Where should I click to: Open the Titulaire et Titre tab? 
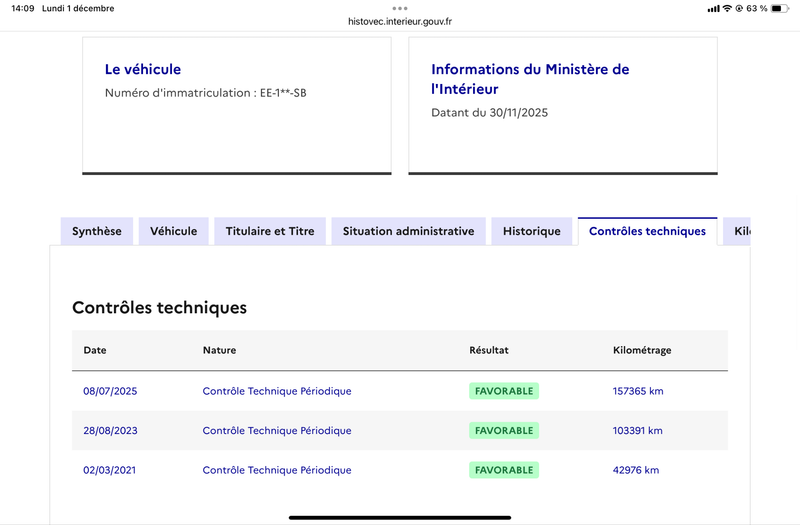[x=270, y=231]
